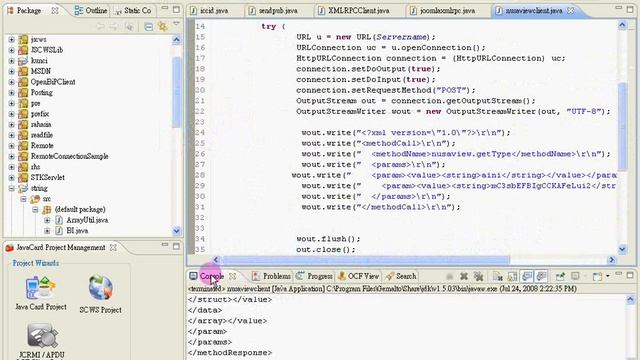The image size is (640, 360).
Task: Switch to the Static Co tab
Action: [x=133, y=11]
